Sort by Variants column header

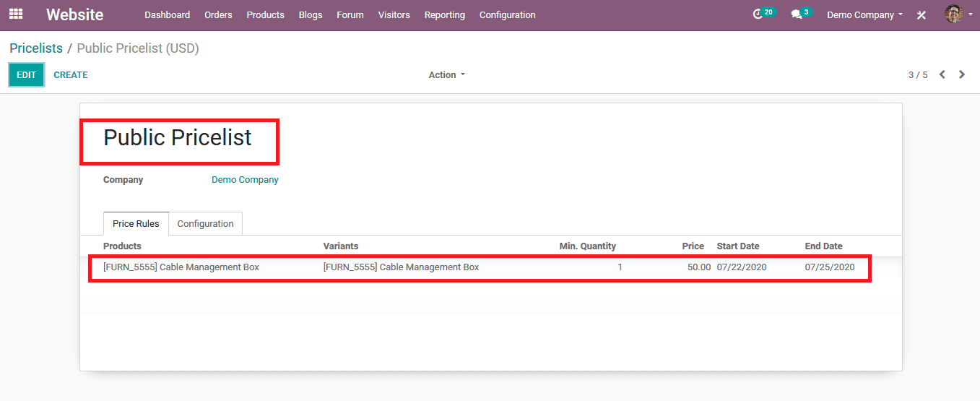coord(341,246)
